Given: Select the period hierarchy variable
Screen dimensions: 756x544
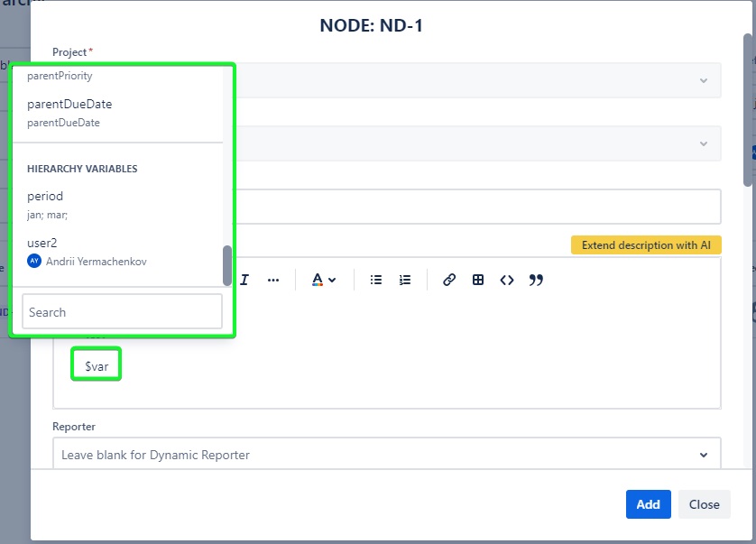Looking at the screenshot, I should pos(45,204).
